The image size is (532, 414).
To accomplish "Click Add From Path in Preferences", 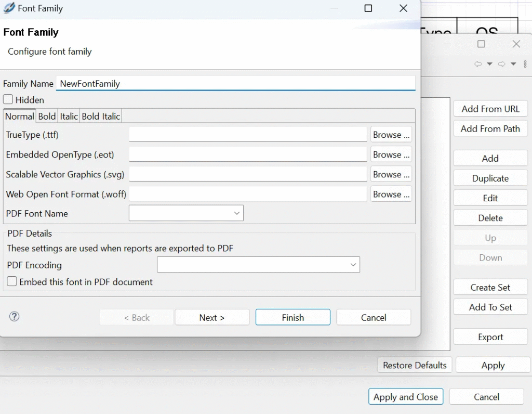I will 490,128.
